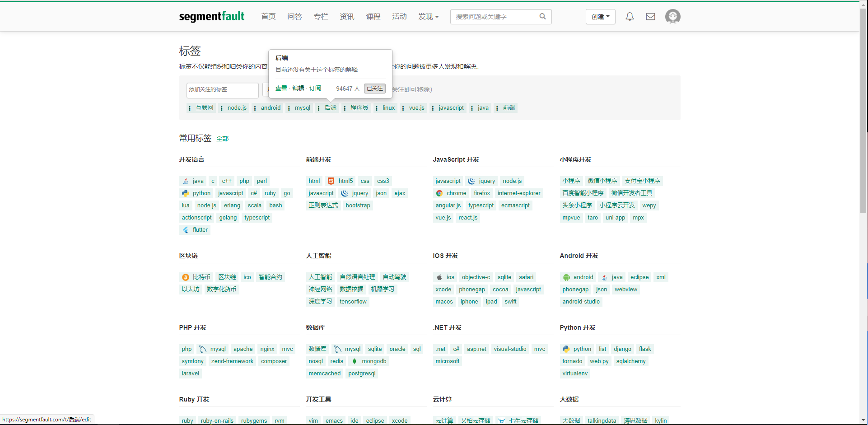Focus the 添加关注的标签 input field
Image resolution: width=868 pixels, height=425 pixels.
tap(223, 90)
